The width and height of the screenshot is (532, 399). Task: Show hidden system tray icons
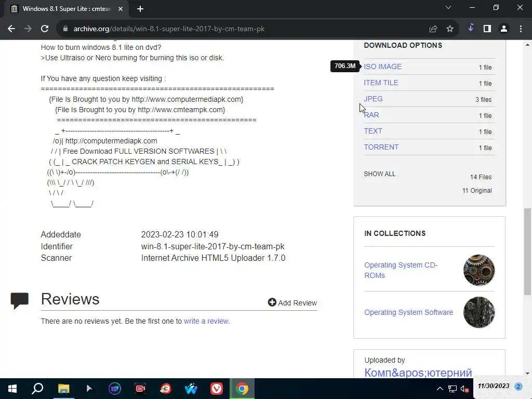440,389
